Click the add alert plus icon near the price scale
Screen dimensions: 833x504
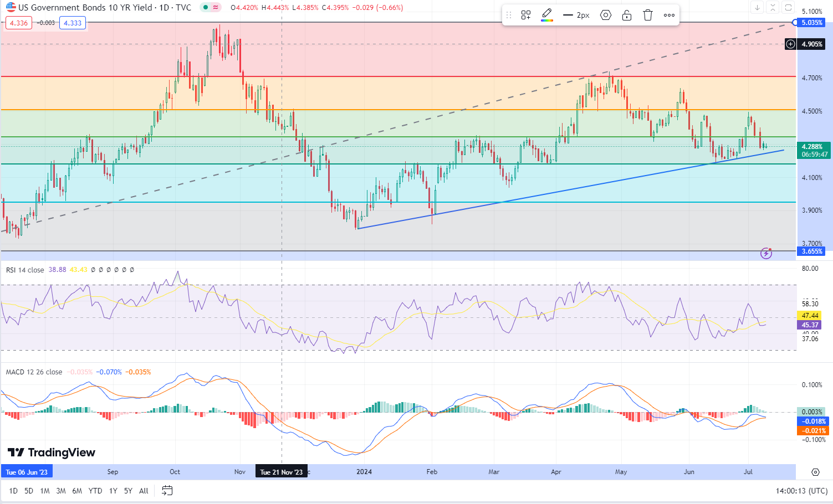pyautogui.click(x=790, y=44)
